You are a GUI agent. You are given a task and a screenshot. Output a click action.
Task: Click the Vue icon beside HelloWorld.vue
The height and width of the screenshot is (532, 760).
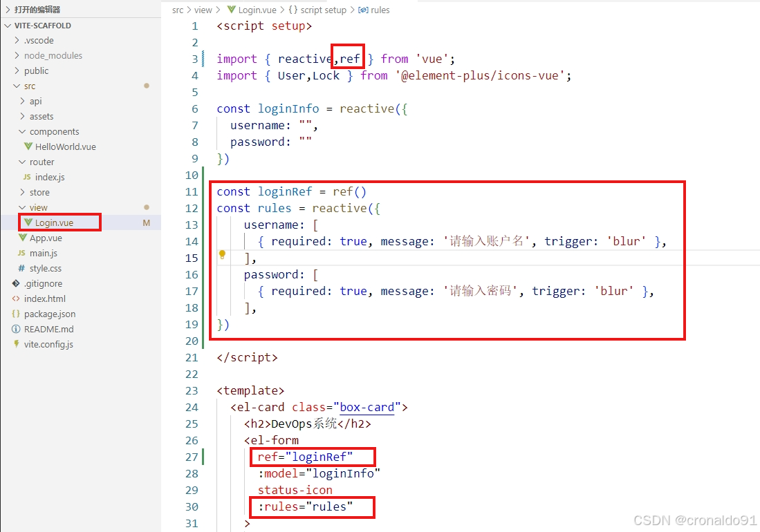[x=28, y=146]
